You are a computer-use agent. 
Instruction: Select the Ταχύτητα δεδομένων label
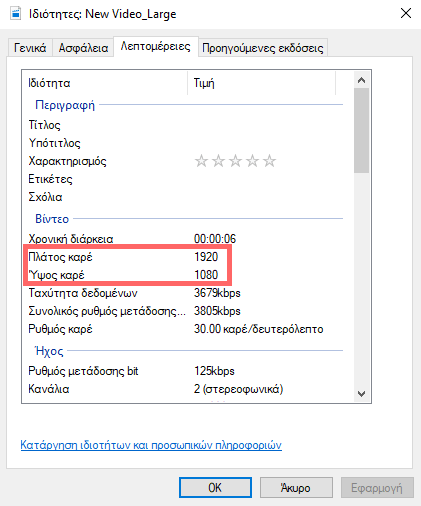coord(83,293)
